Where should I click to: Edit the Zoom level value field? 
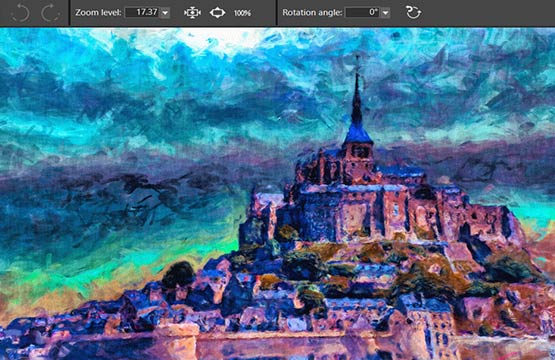(142, 12)
